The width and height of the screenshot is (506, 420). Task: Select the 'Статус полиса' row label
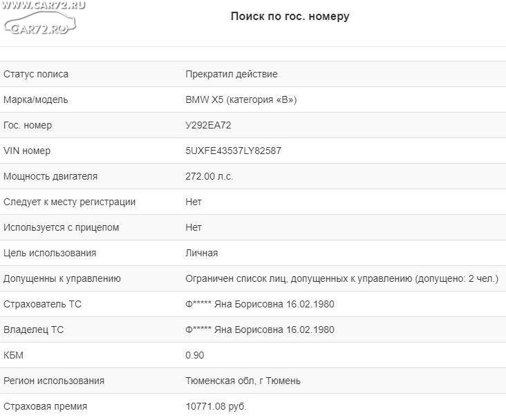point(36,74)
